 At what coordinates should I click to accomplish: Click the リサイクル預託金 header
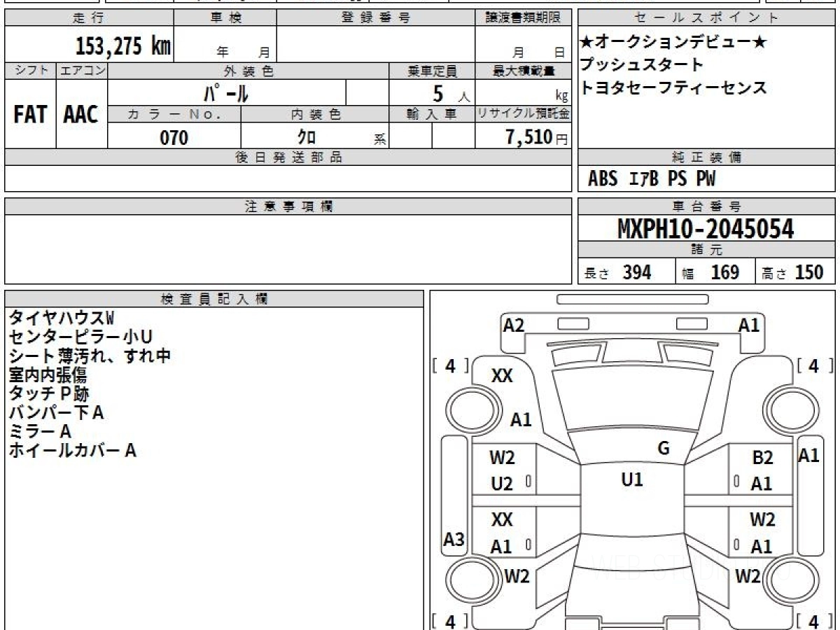pyautogui.click(x=524, y=114)
